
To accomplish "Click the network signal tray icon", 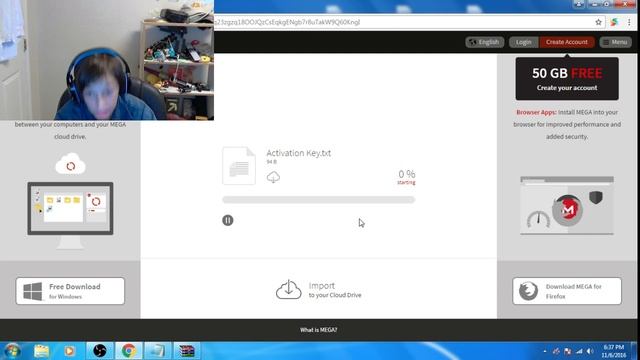I will pyautogui.click(x=579, y=351).
